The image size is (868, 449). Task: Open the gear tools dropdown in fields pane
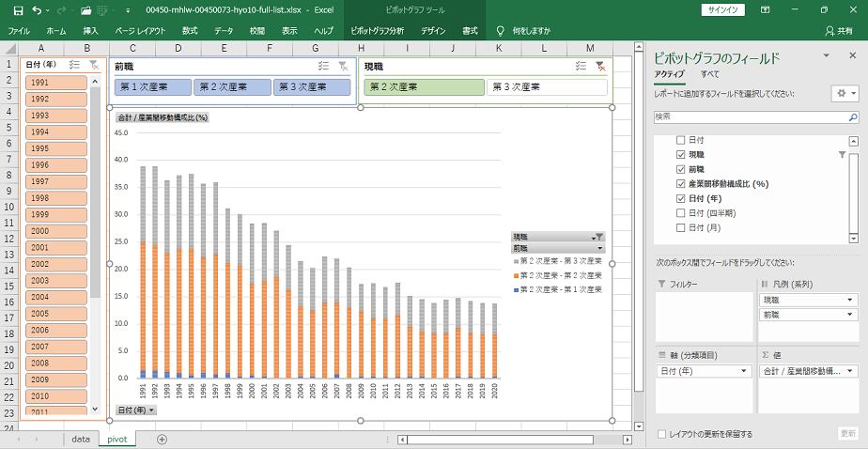coord(845,94)
